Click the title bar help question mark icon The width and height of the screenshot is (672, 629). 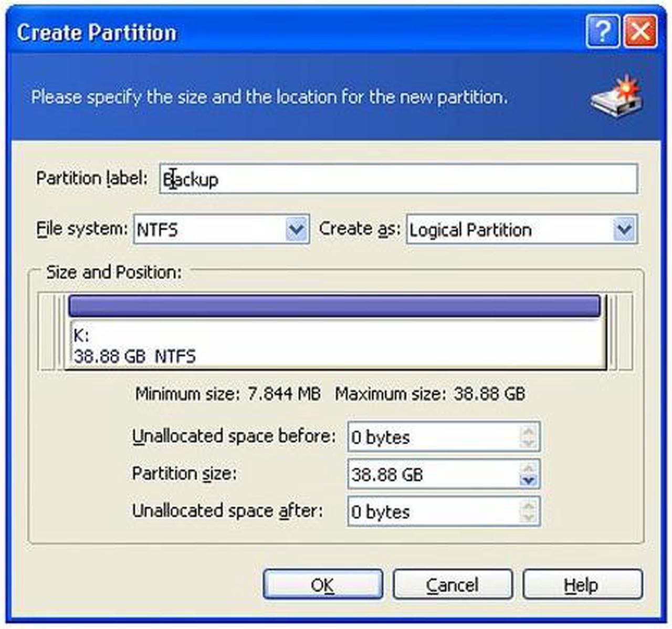(x=602, y=32)
